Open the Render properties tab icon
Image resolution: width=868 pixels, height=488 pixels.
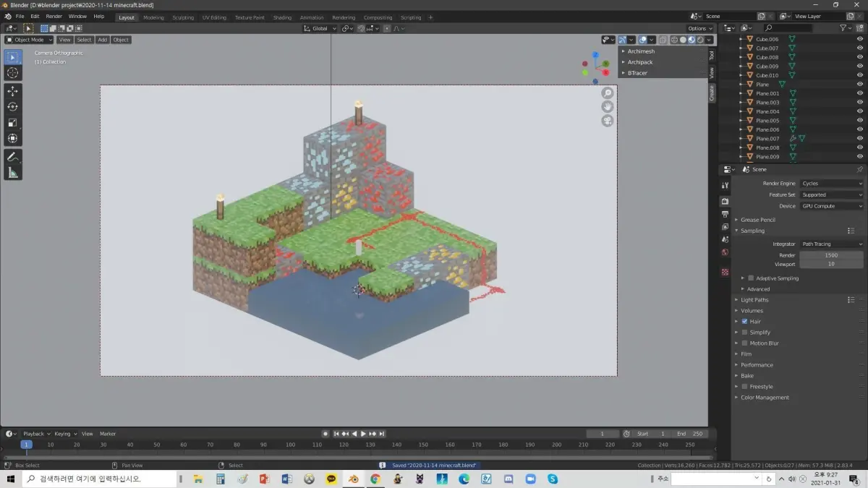pos(725,201)
